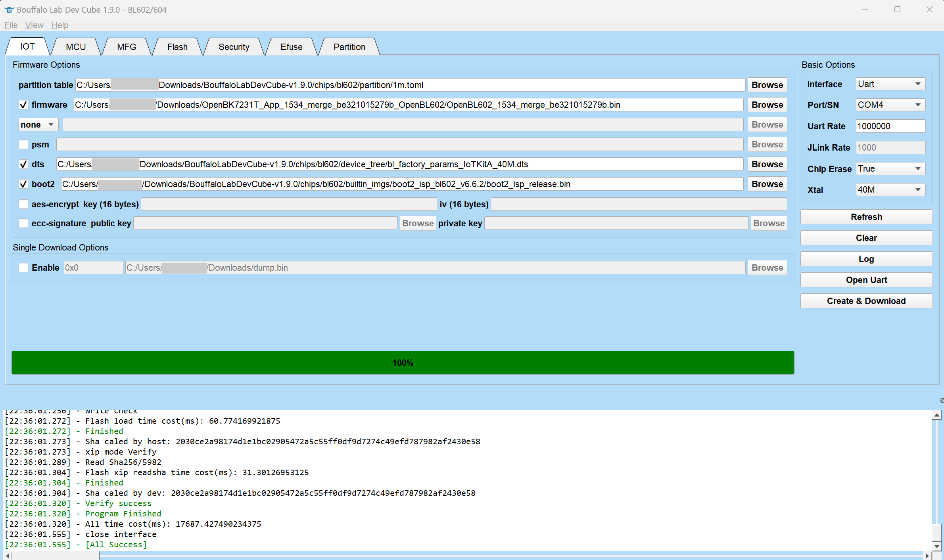Open the Help menu
The height and width of the screenshot is (560, 944).
60,25
